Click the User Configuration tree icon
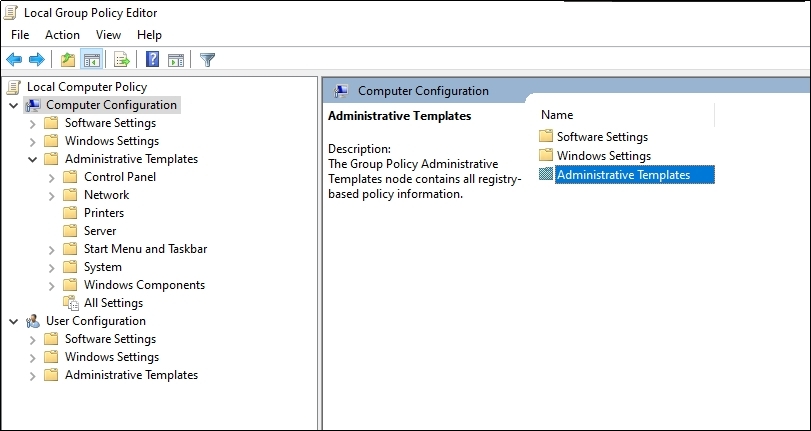The image size is (811, 431). pos(33,321)
